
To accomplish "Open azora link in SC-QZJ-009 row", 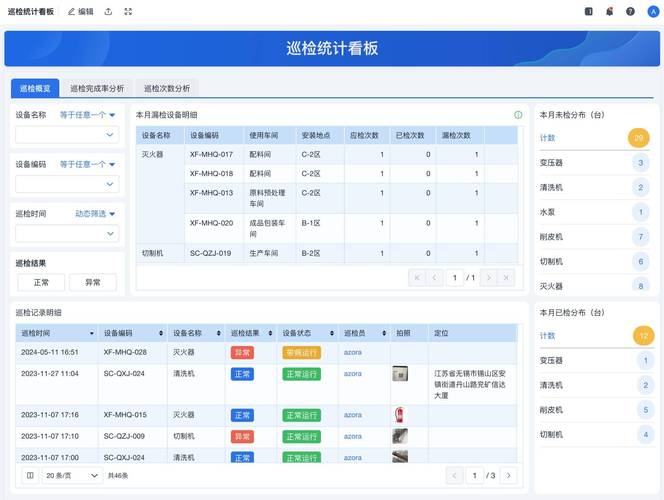I will (353, 436).
